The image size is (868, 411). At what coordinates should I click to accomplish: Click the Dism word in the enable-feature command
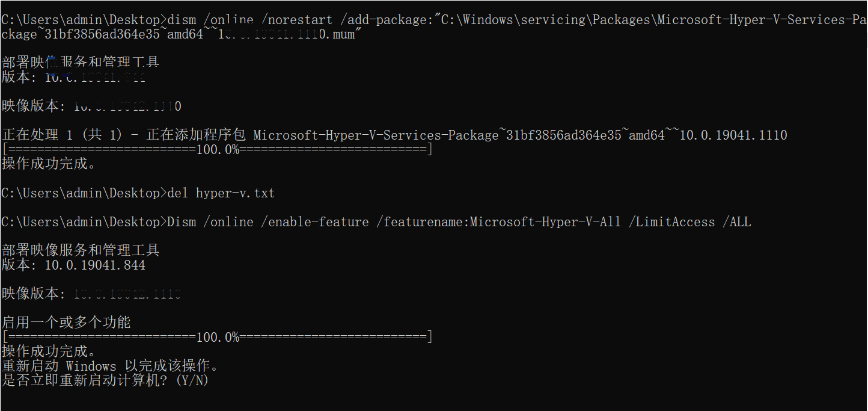pyautogui.click(x=182, y=222)
